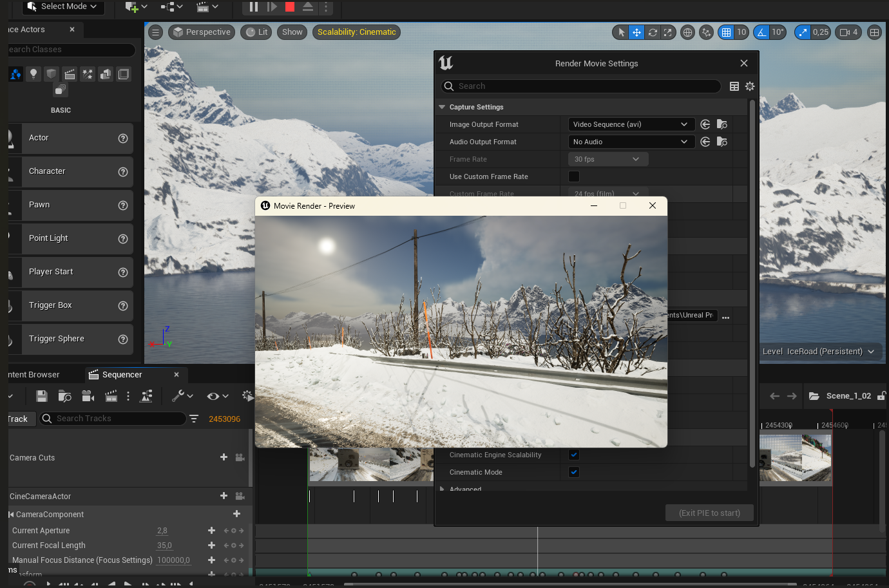Click the Search Classes field
Screen dimensions: 889x588
(x=71, y=50)
